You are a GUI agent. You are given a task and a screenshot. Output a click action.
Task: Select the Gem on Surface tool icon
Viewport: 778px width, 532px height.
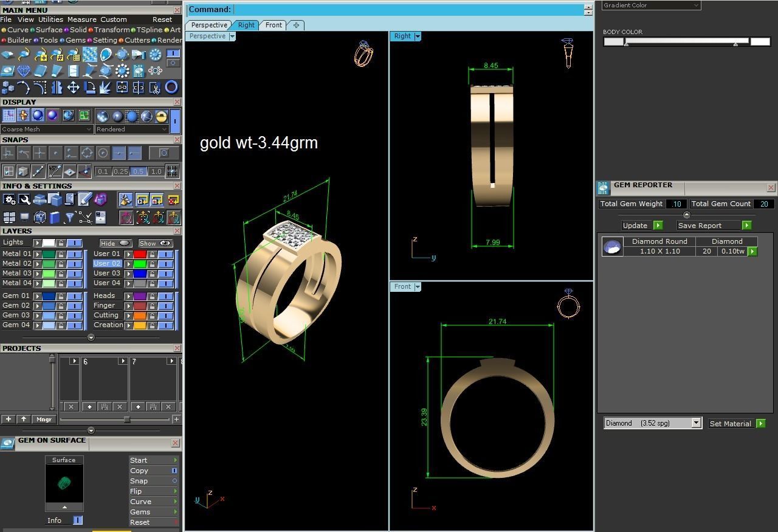pyautogui.click(x=7, y=71)
